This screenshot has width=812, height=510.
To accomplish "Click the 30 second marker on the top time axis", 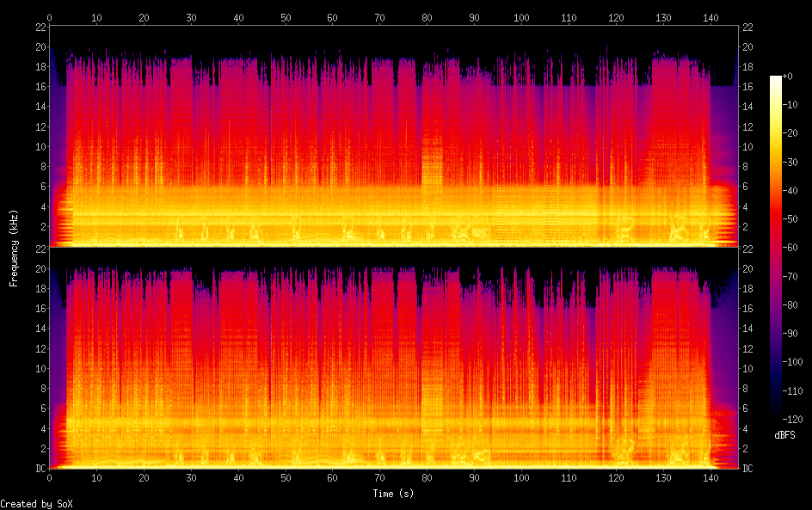I will 190,16.
